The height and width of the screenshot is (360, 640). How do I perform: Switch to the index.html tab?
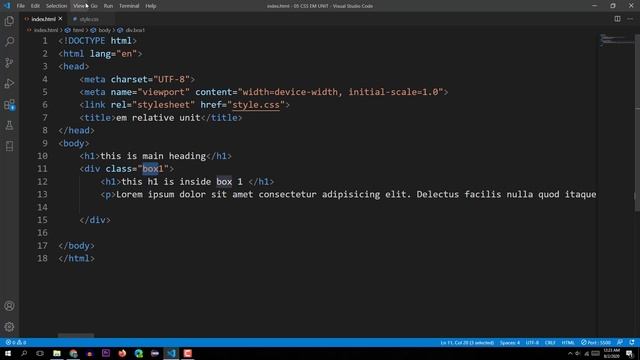(x=43, y=19)
